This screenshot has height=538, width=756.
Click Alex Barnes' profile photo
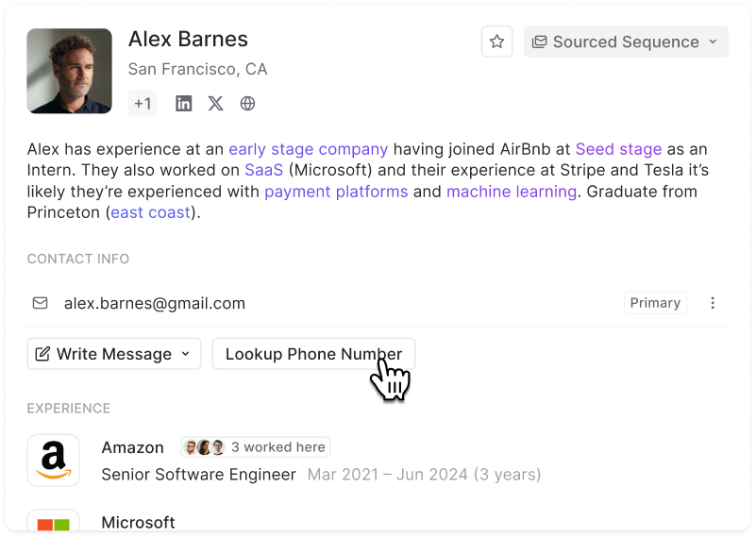tap(69, 71)
